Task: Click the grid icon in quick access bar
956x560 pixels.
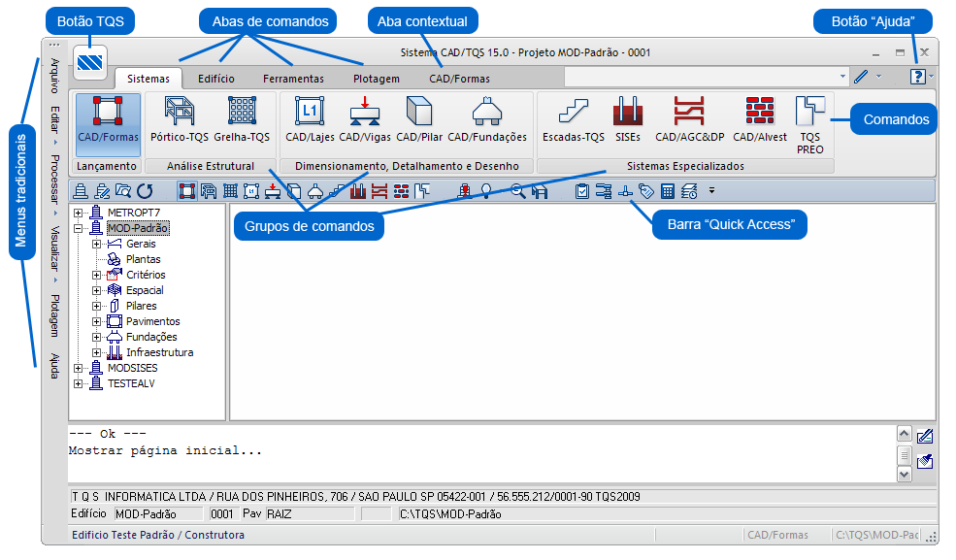Action: tap(230, 192)
